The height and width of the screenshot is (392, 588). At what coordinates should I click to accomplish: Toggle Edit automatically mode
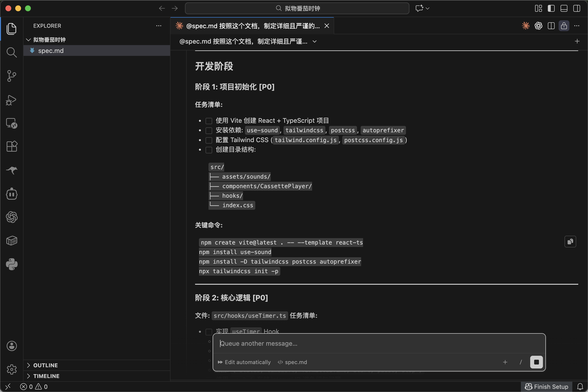244,362
